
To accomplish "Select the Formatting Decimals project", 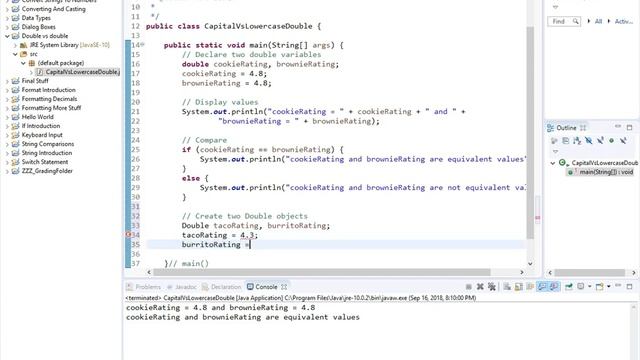I will tap(49, 99).
